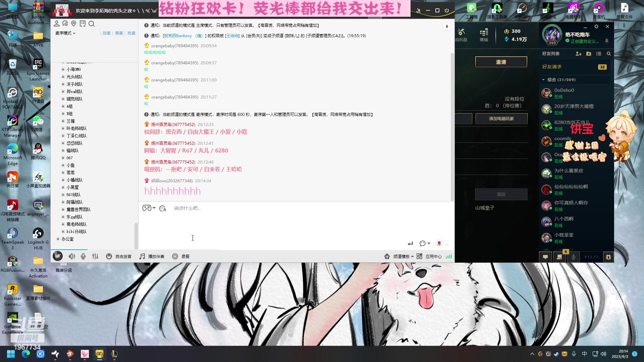Click the 抢麦 link
The image size is (644, 362).
[131, 33]
